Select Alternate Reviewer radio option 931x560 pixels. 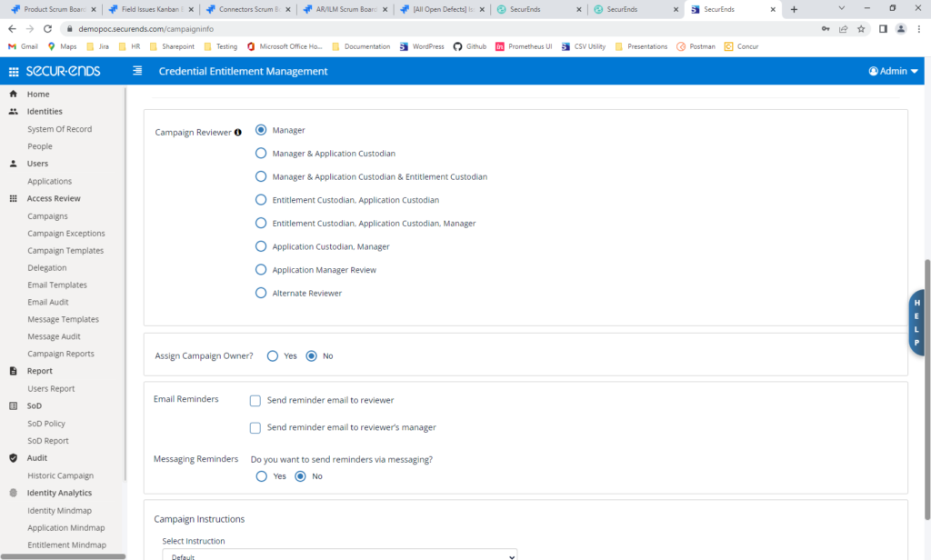261,293
